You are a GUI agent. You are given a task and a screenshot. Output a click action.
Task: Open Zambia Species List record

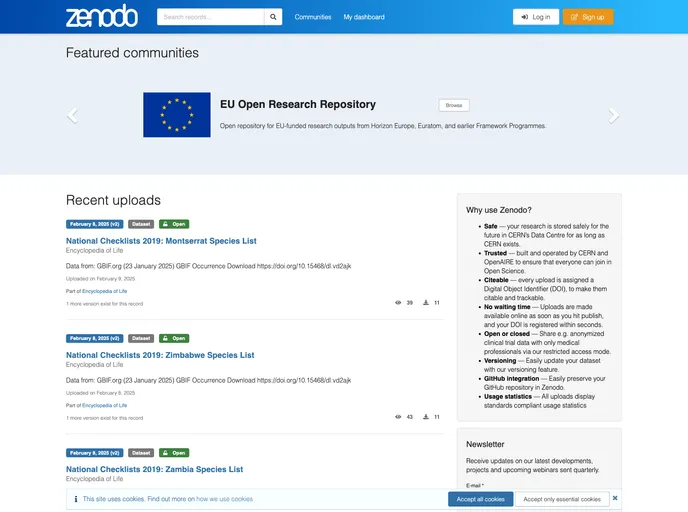(154, 469)
